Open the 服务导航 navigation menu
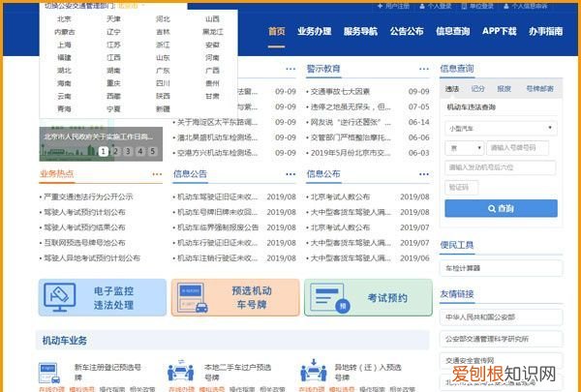581x392 pixels. click(360, 31)
